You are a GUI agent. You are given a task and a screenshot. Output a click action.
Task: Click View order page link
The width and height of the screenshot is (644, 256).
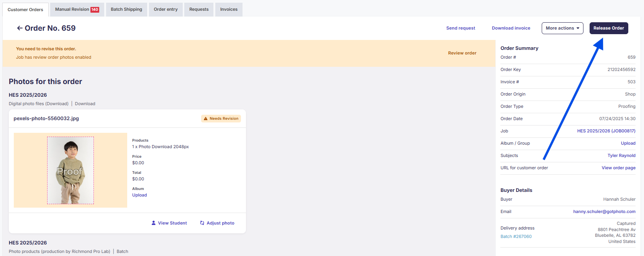point(618,168)
